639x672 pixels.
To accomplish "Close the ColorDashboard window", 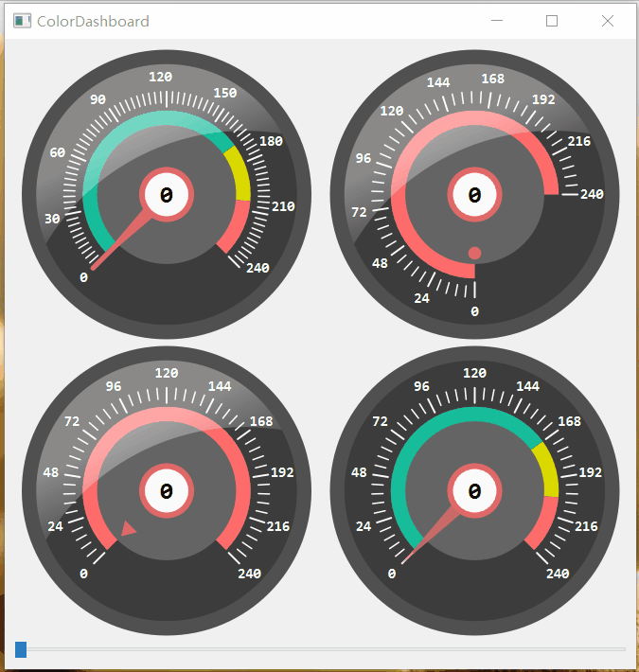I will click(608, 21).
